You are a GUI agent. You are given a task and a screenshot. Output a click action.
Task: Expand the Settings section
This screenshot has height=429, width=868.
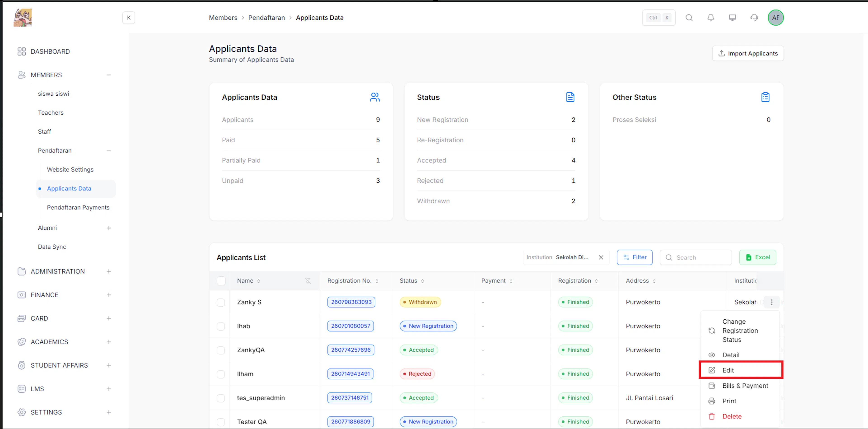tap(108, 412)
